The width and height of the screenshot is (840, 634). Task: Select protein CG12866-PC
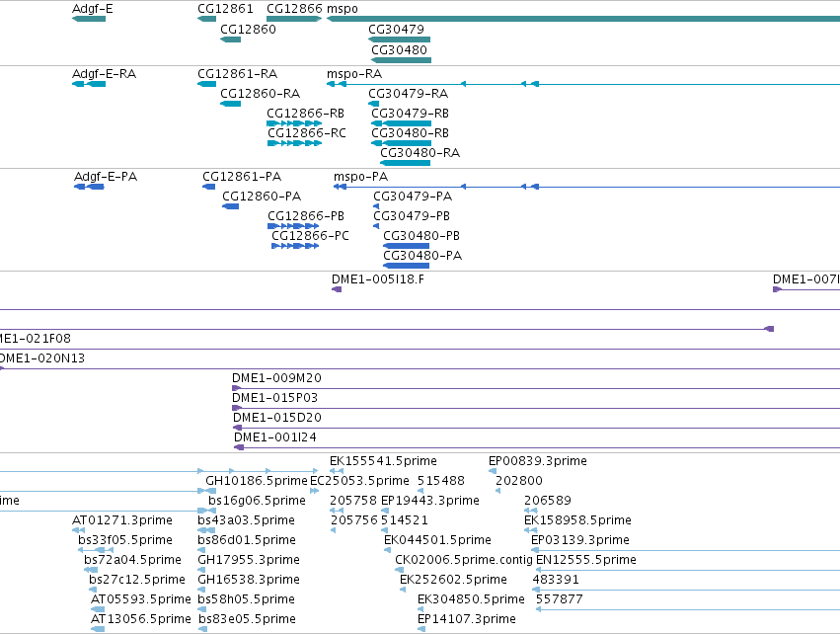(x=295, y=246)
